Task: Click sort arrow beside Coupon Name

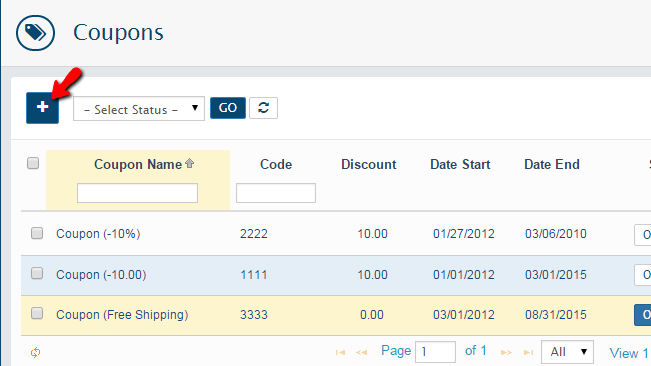Action: click(190, 163)
